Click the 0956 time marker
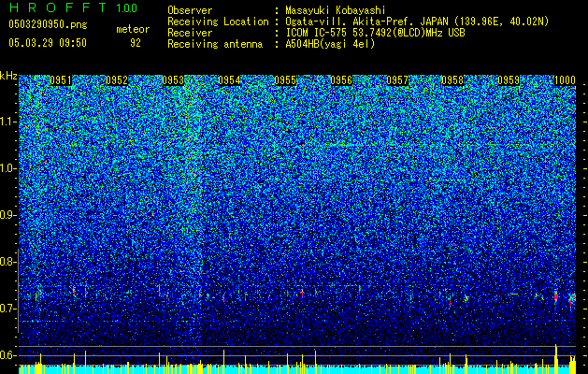Viewport: 588px width, 374px height. (341, 80)
